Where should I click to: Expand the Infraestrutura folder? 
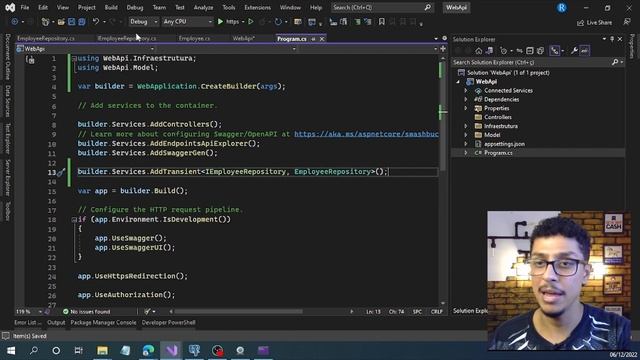466,126
